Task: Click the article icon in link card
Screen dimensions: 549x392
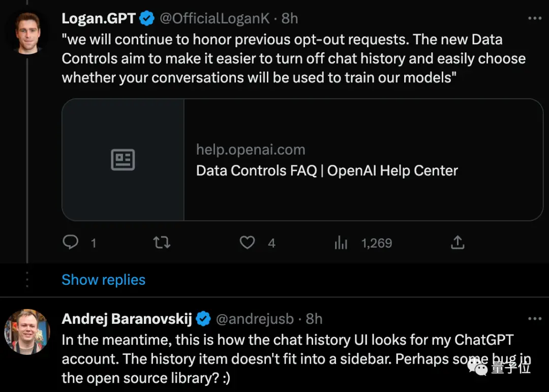Action: pyautogui.click(x=123, y=160)
